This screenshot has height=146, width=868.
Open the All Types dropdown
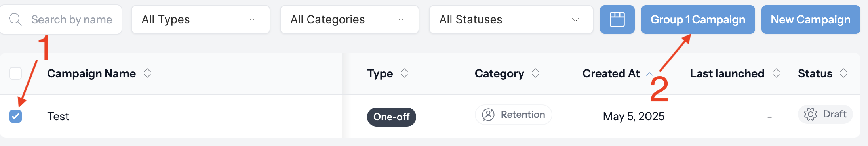pyautogui.click(x=201, y=19)
